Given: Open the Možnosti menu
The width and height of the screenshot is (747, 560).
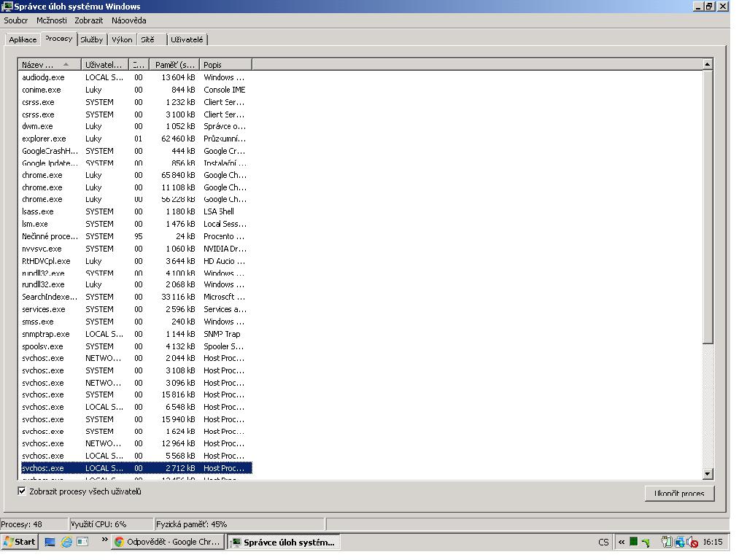Looking at the screenshot, I should [52, 20].
